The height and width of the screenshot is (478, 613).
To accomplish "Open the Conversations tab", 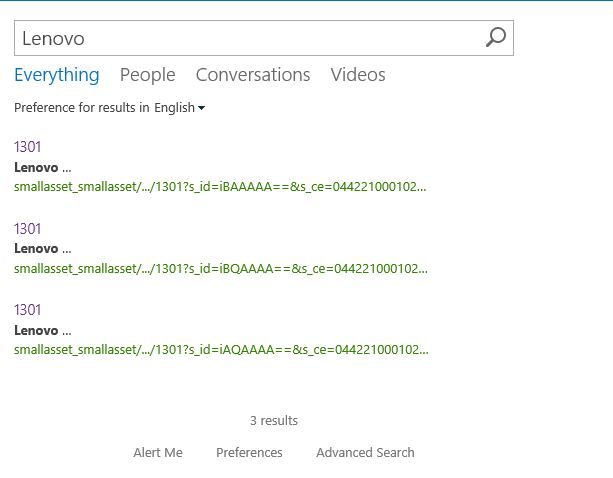I will click(x=253, y=75).
